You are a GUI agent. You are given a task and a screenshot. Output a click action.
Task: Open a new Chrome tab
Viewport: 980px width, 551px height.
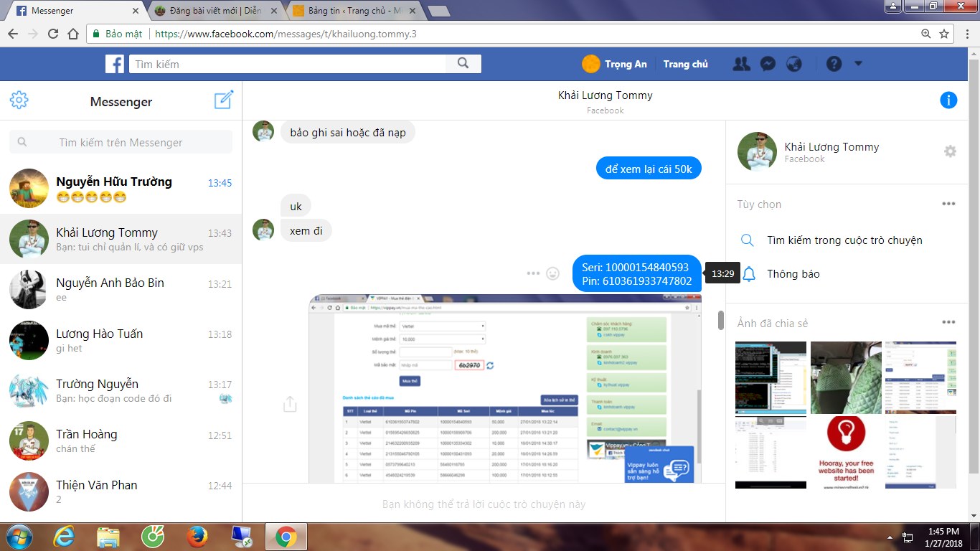click(x=438, y=11)
